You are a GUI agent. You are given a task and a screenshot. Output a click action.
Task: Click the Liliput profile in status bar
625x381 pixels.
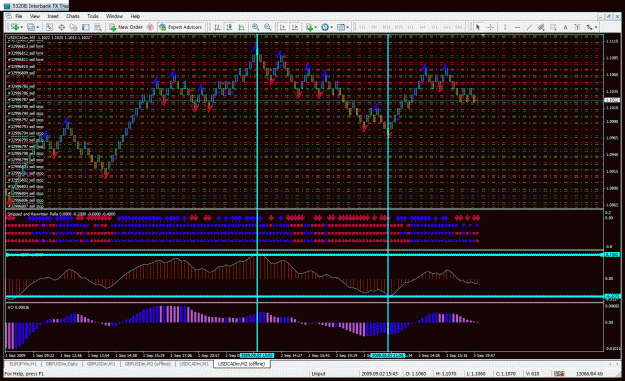[x=318, y=374]
